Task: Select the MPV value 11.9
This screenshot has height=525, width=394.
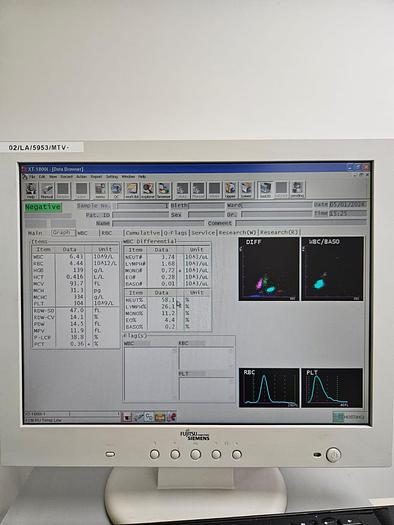Action: click(x=77, y=330)
